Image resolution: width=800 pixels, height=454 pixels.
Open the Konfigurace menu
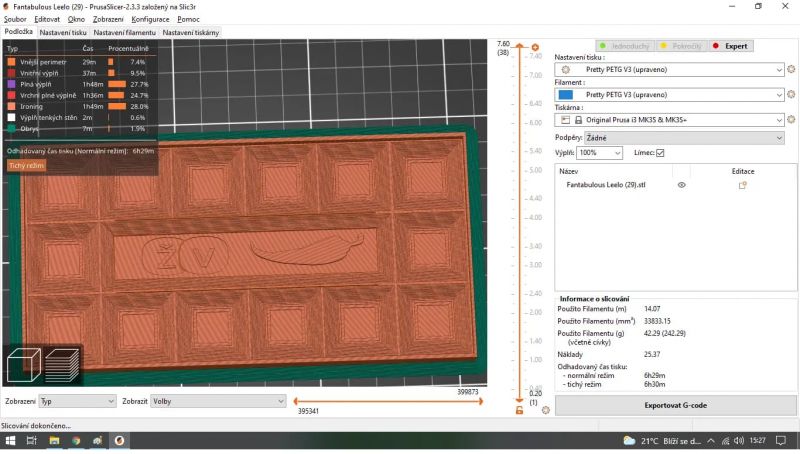tap(150, 19)
